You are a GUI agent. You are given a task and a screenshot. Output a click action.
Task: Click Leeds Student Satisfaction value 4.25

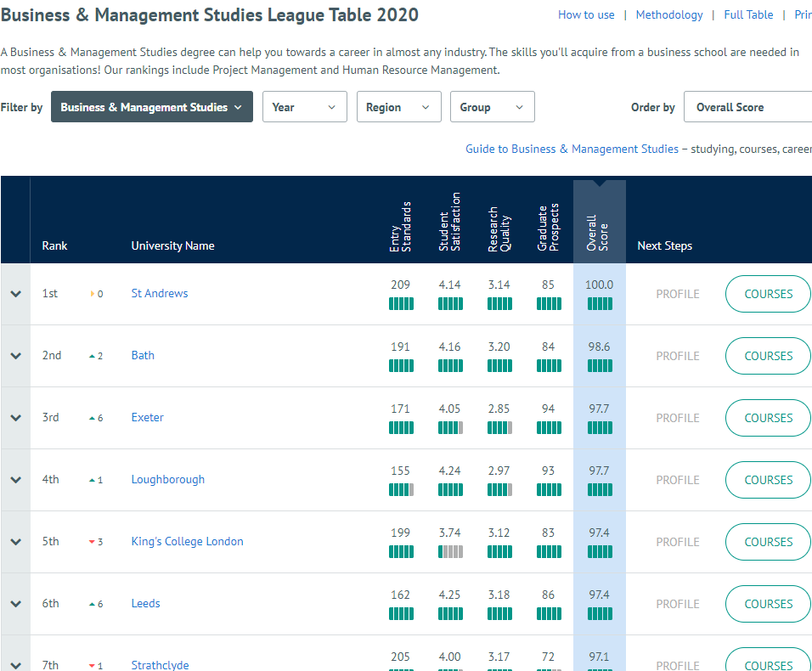tap(449, 595)
